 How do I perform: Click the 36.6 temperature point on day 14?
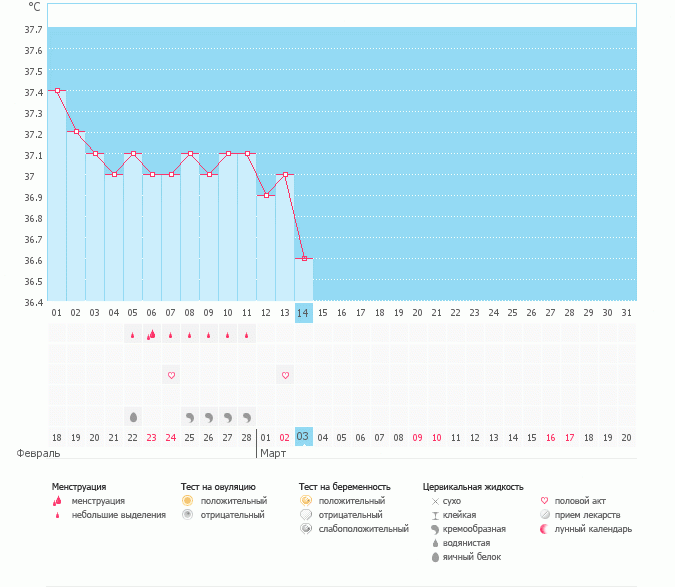(304, 259)
